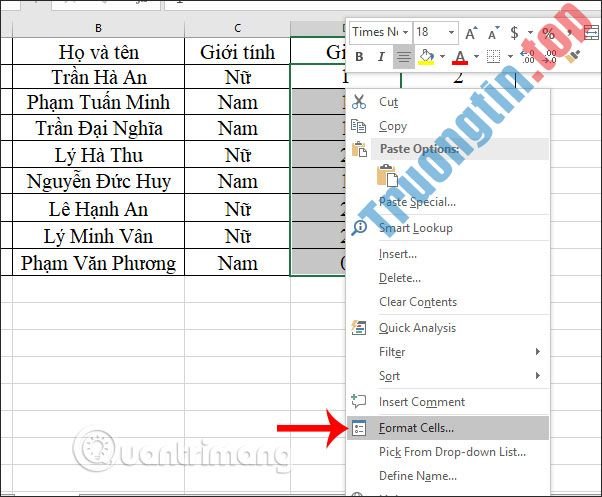Click cell 'Trần Đại Nghĩa'
The height and width of the screenshot is (497, 602).
[x=98, y=128]
